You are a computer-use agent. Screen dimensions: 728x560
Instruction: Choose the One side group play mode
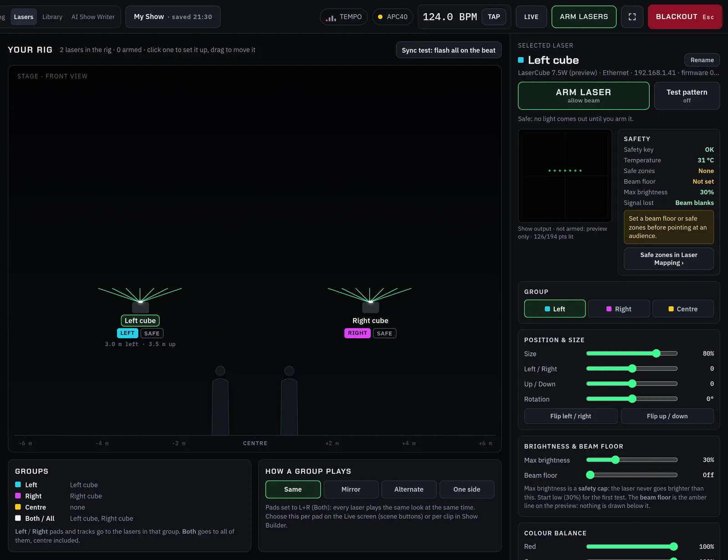pos(467,489)
